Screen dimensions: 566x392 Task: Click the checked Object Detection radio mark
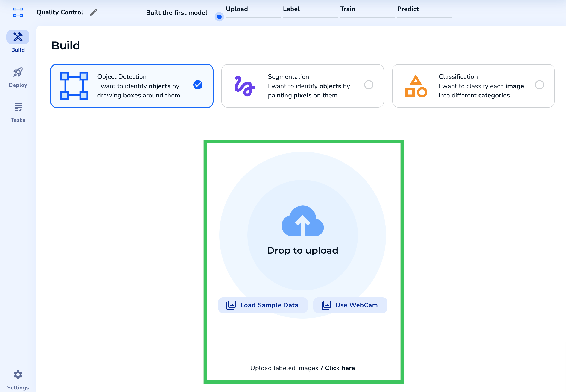click(198, 85)
